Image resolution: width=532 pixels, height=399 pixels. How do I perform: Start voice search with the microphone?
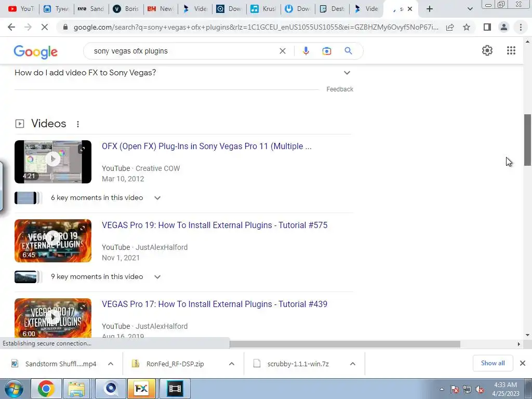coord(305,51)
